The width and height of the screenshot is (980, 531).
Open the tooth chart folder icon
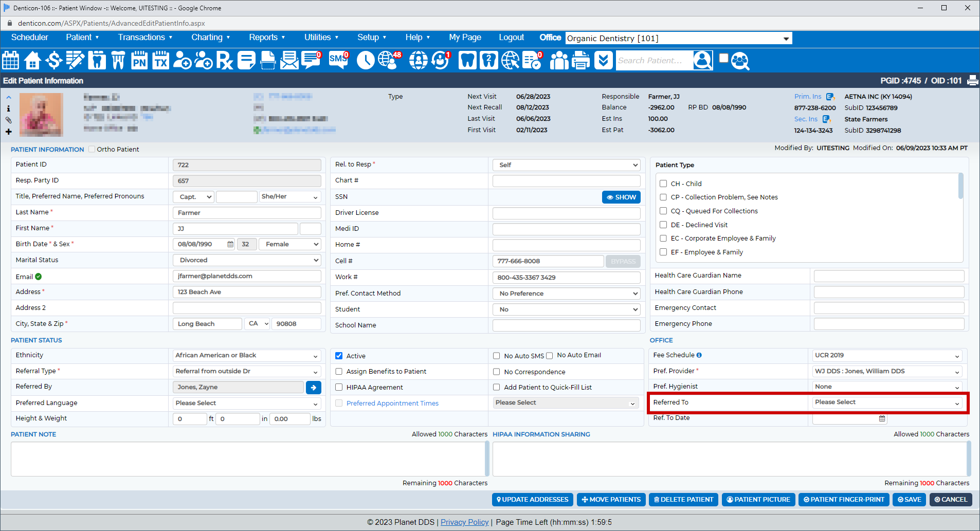(x=97, y=60)
